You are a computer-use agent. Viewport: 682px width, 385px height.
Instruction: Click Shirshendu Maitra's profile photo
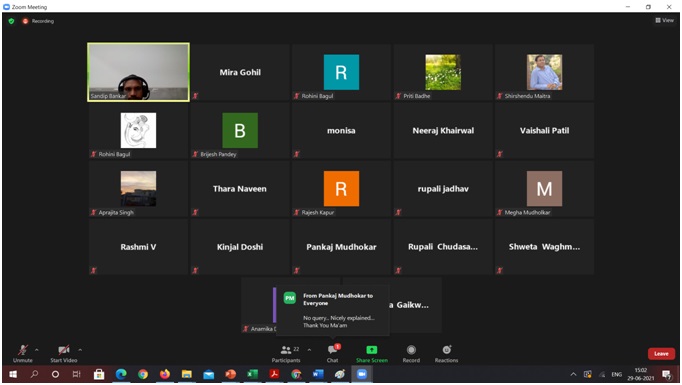point(545,72)
